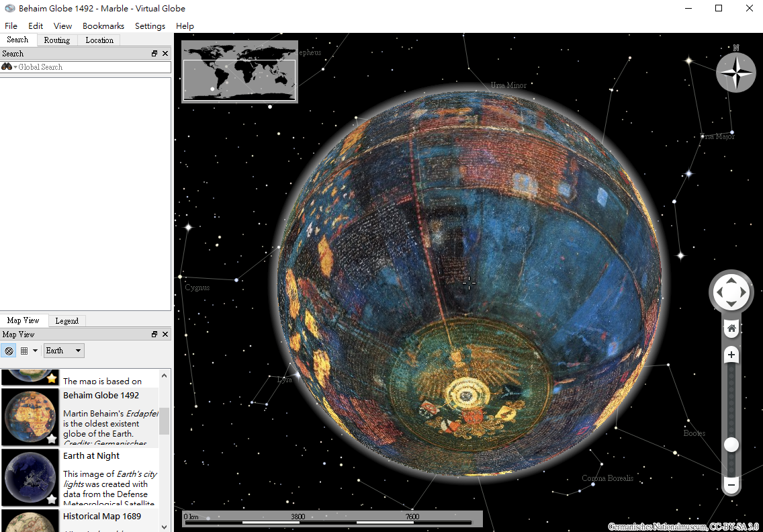Switch to the Location tab
The image size is (763, 532).
99,40
